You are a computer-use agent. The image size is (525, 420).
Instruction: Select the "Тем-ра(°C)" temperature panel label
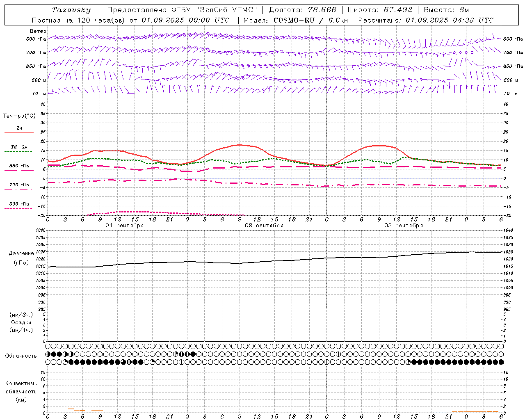[x=19, y=116]
